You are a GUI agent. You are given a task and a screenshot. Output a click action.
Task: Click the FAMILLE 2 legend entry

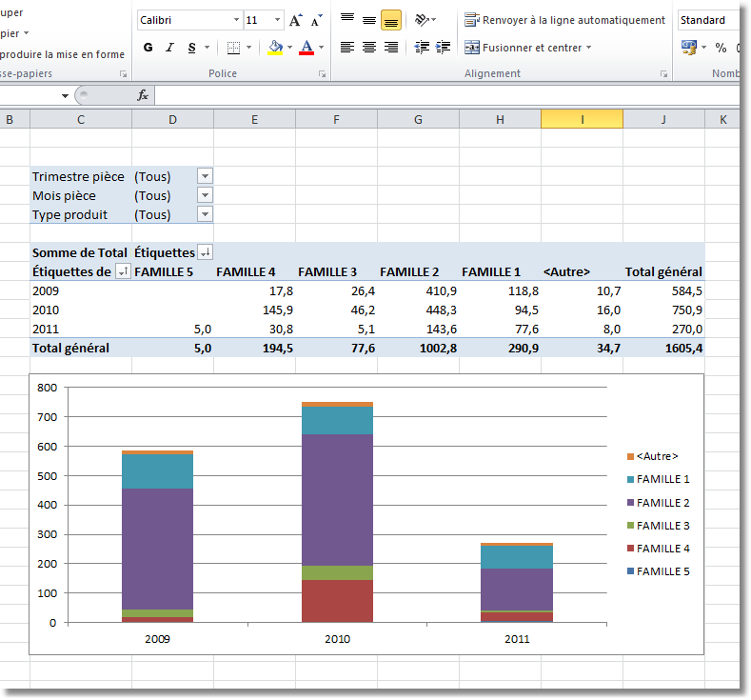coord(662,503)
